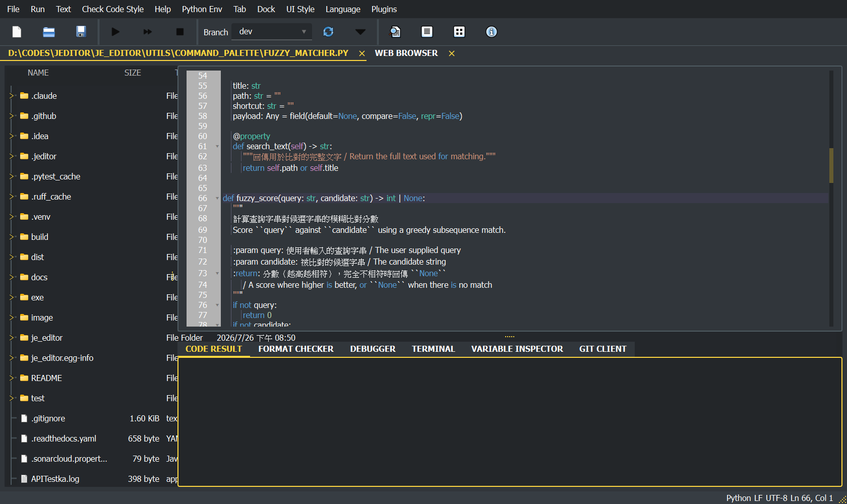Switch to the CODE RESULT tab
847x504 pixels.
pyautogui.click(x=214, y=349)
